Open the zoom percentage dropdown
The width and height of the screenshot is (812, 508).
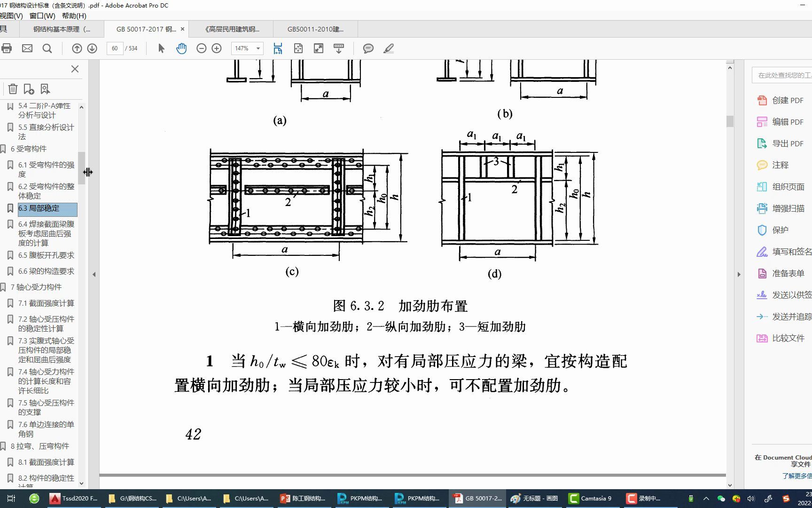tap(257, 48)
